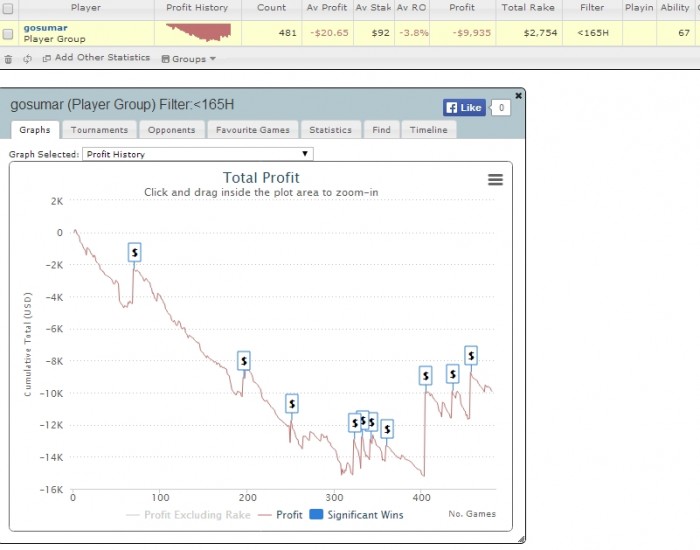The image size is (700, 550).
Task: Sort by the Ability column header
Action: (x=675, y=8)
